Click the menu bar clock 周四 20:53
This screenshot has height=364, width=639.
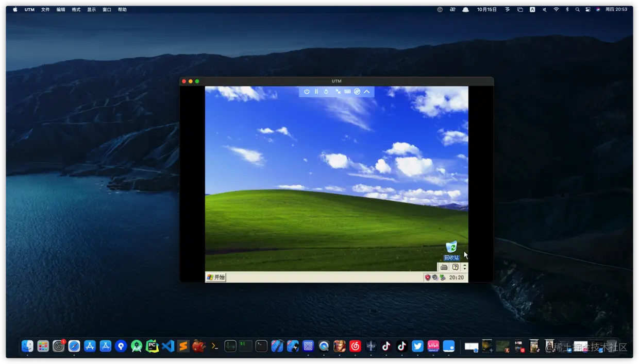pyautogui.click(x=616, y=9)
